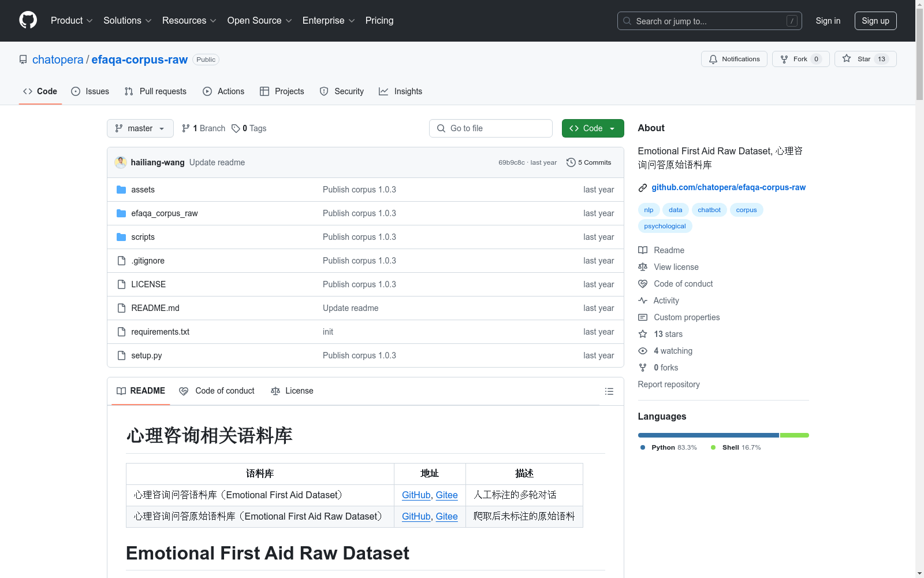Click the Go to file search box

pos(491,128)
